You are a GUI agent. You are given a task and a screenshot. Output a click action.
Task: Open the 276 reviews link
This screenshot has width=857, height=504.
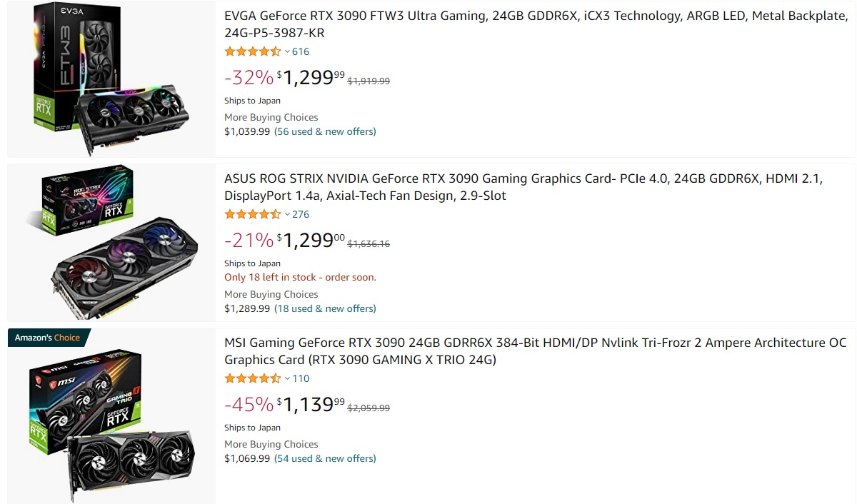[x=301, y=214]
